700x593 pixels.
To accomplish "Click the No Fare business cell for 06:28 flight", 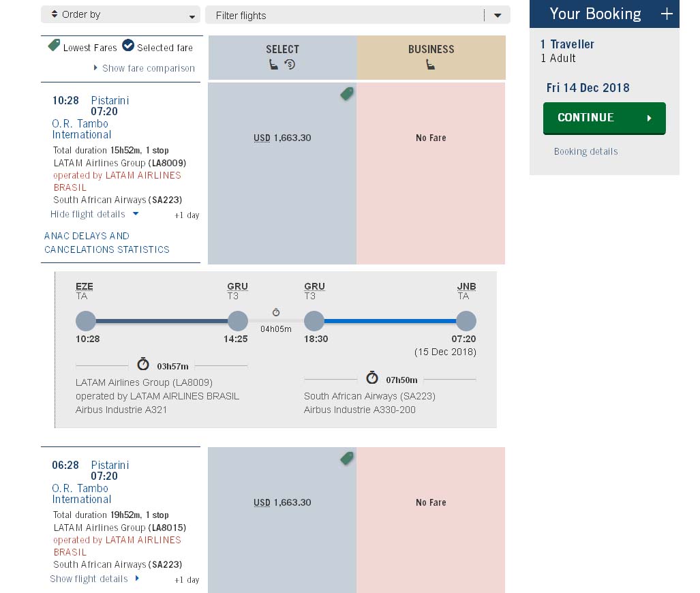I will 431,520.
